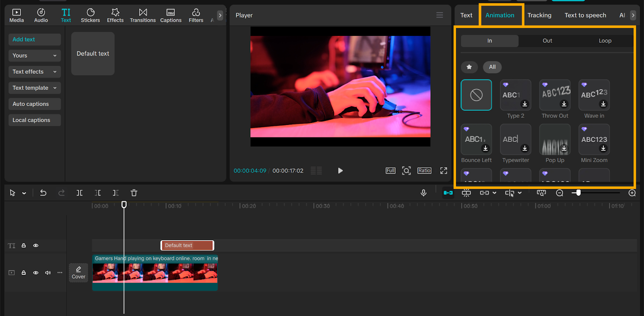Select the Out animation tab
Viewport: 644px width, 316px height.
(547, 41)
